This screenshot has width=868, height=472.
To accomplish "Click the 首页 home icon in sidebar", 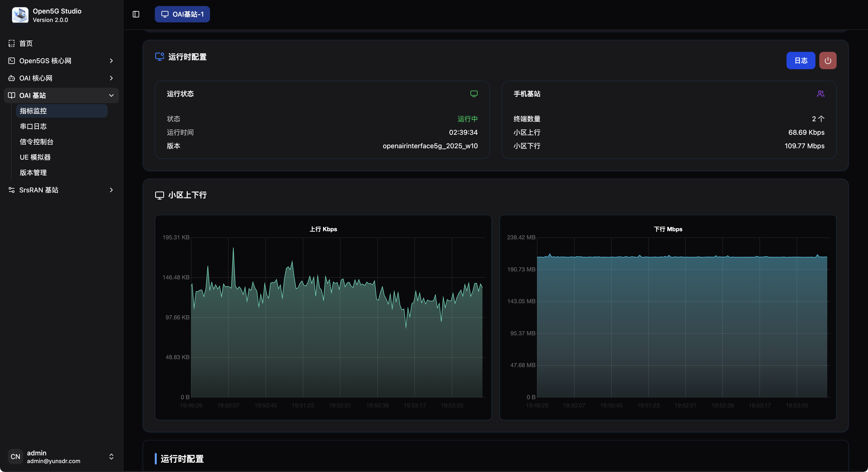I will tap(12, 43).
